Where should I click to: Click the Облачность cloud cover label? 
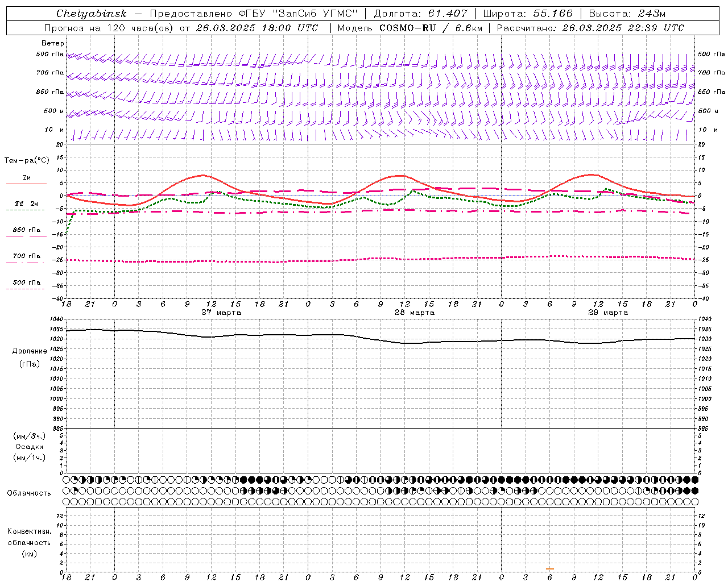click(29, 493)
